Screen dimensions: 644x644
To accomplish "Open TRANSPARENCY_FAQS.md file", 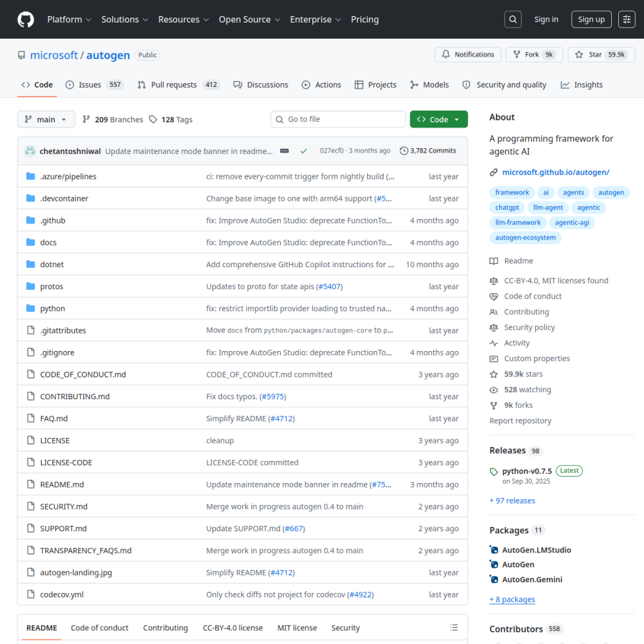I will (x=86, y=551).
